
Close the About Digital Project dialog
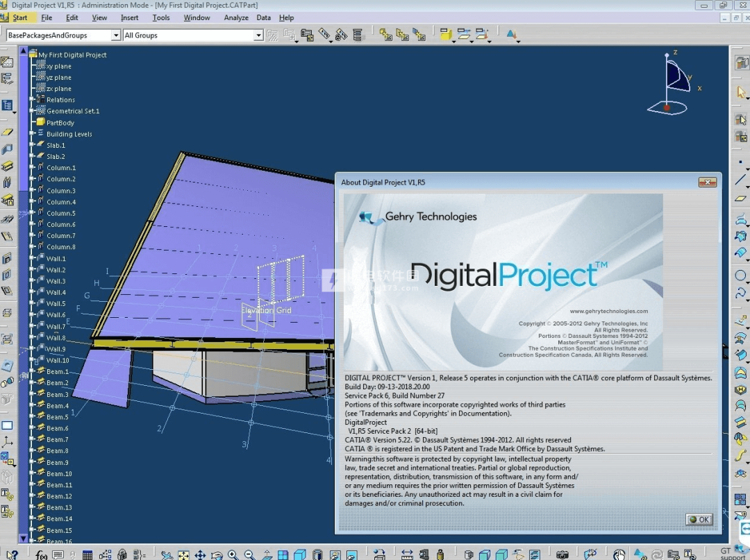(707, 182)
